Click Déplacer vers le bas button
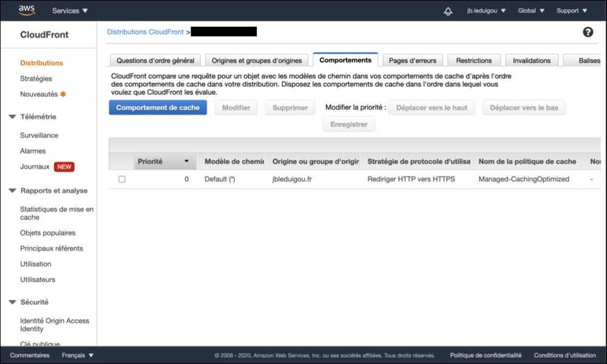Image resolution: width=607 pixels, height=364 pixels. tap(524, 107)
